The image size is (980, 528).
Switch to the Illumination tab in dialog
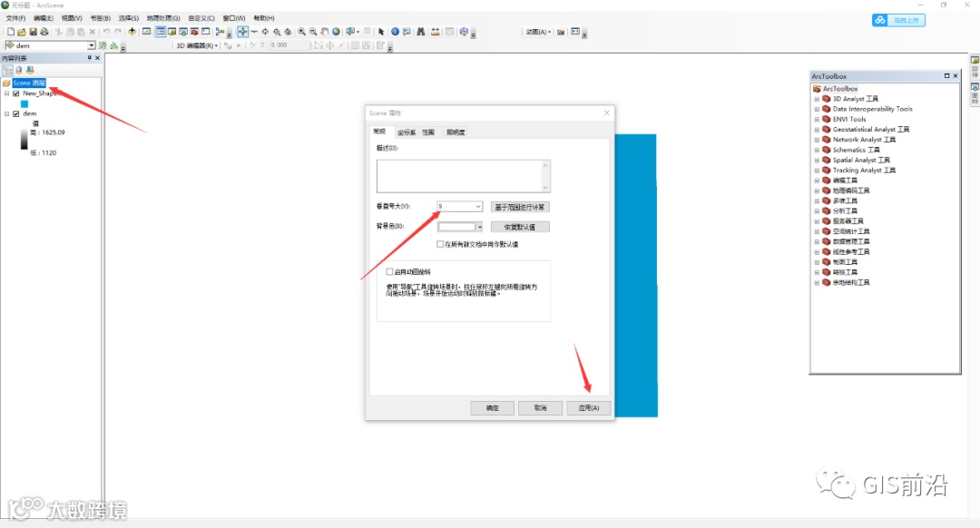click(x=456, y=132)
